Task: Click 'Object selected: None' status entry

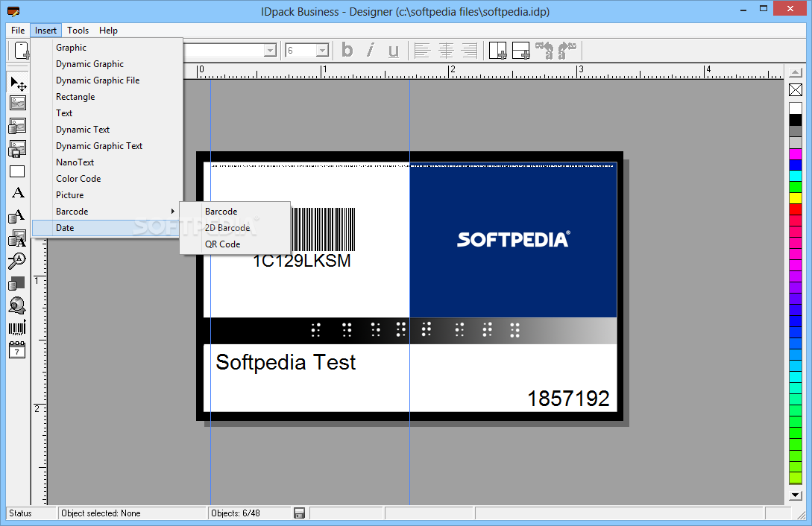Action: click(x=101, y=513)
